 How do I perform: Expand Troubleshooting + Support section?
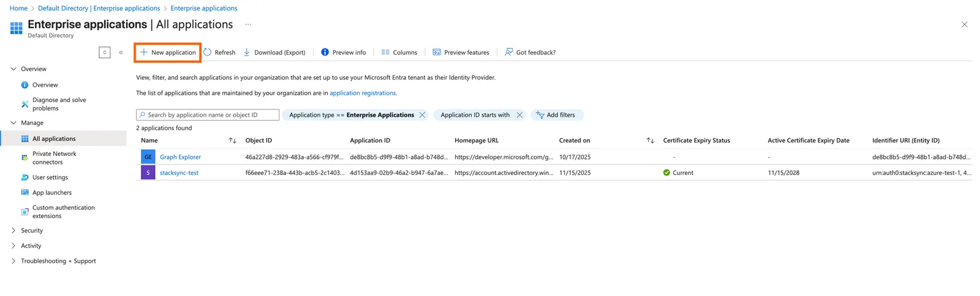(13, 261)
